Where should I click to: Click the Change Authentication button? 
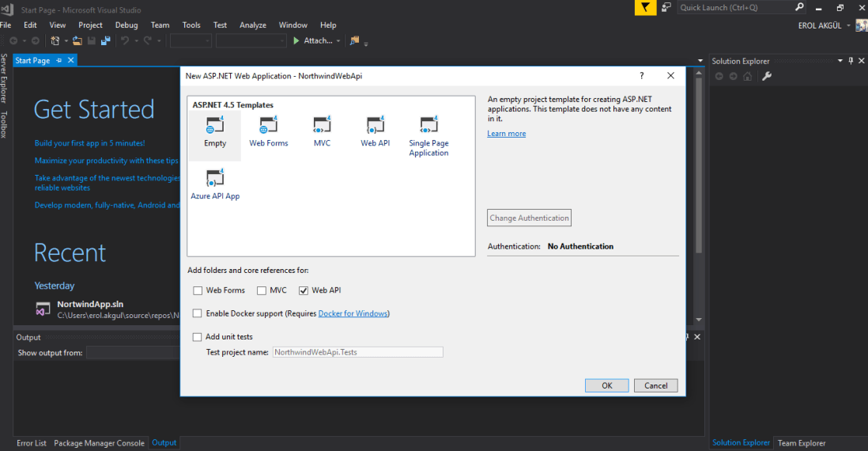point(529,218)
